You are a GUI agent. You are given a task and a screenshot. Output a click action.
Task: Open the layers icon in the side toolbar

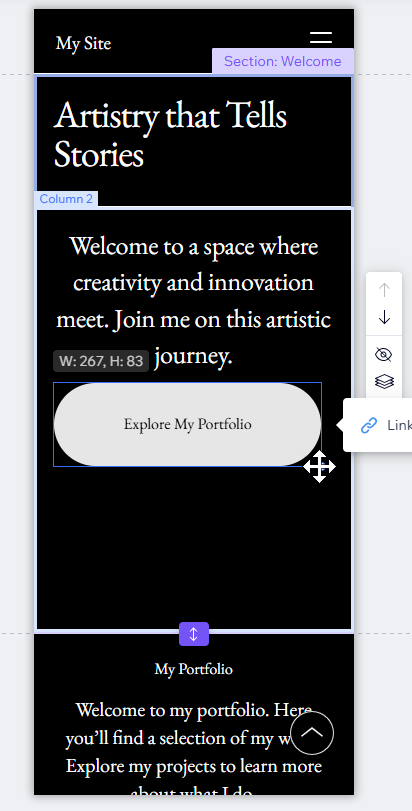(x=384, y=382)
